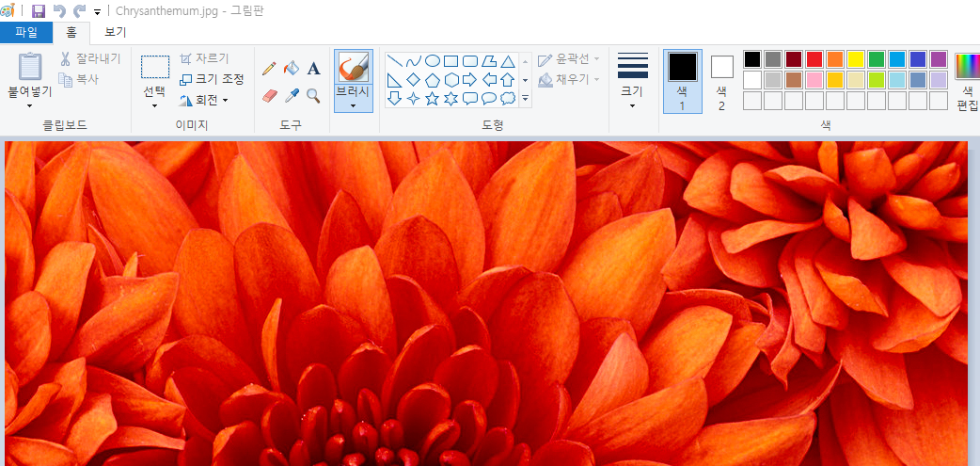Select the Line shape
Screen dimensions: 980x466
click(x=395, y=60)
